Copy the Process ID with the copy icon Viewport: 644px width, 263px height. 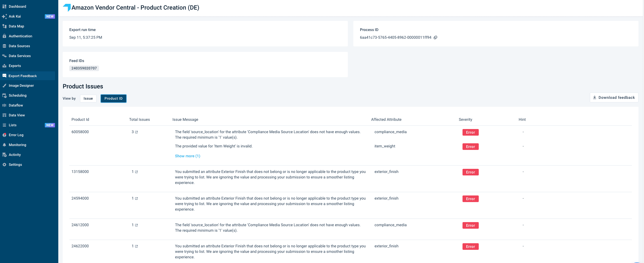tap(435, 38)
